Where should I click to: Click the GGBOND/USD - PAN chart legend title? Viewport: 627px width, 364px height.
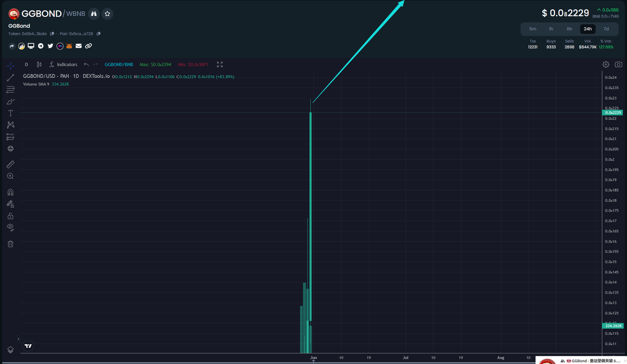coord(66,77)
